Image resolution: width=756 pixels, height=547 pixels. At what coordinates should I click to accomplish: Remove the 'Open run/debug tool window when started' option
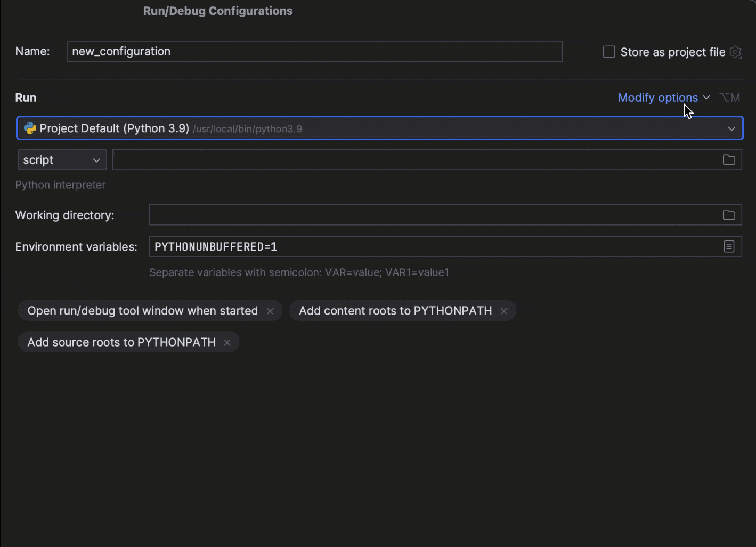point(270,311)
